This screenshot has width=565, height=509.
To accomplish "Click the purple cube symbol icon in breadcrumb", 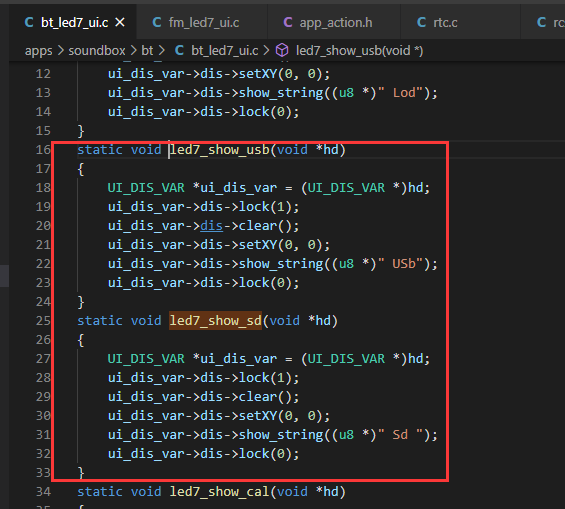I will 282,50.
